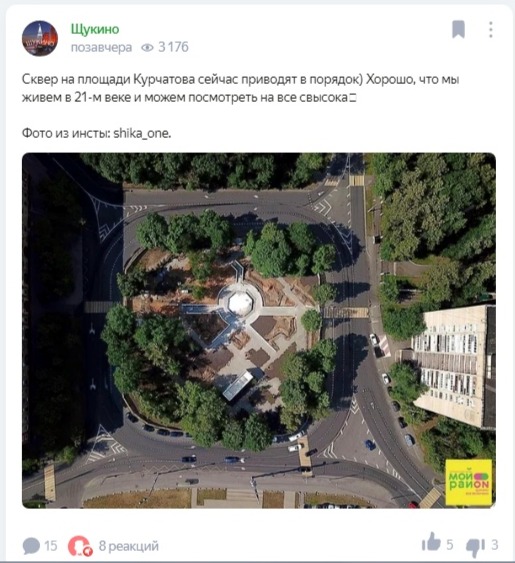Image resolution: width=515 pixels, height=563 pixels.
Task: Open the 8 реакций list
Action: point(129,546)
